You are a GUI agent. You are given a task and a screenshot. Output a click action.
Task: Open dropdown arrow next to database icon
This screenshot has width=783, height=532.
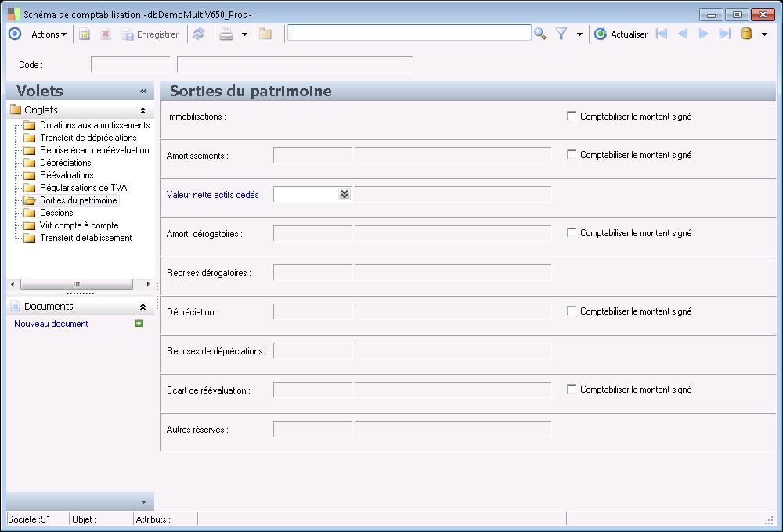pyautogui.click(x=764, y=34)
